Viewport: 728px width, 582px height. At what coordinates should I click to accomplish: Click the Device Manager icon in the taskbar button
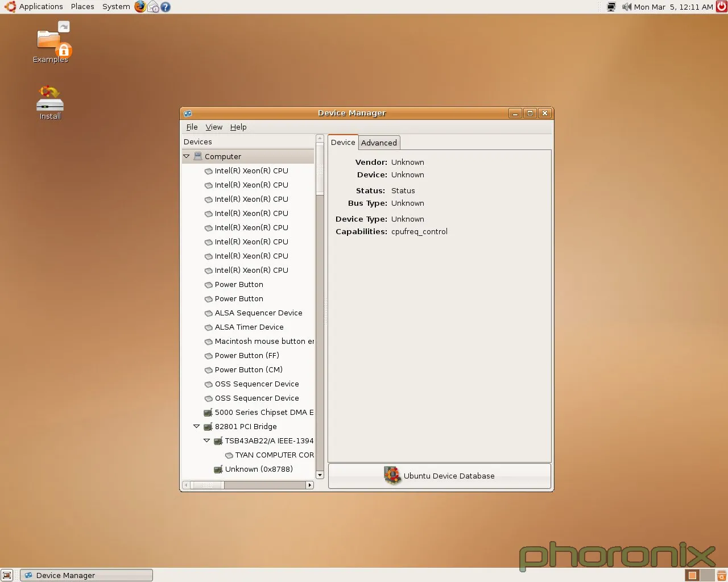tap(28, 575)
